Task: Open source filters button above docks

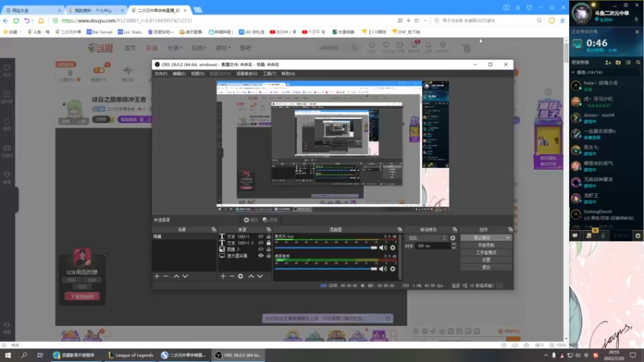Action: 270,220
